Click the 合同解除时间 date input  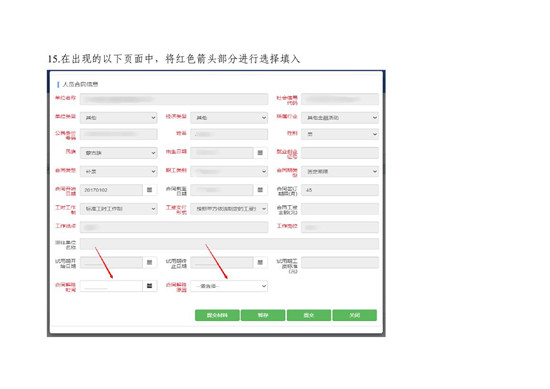(x=111, y=286)
